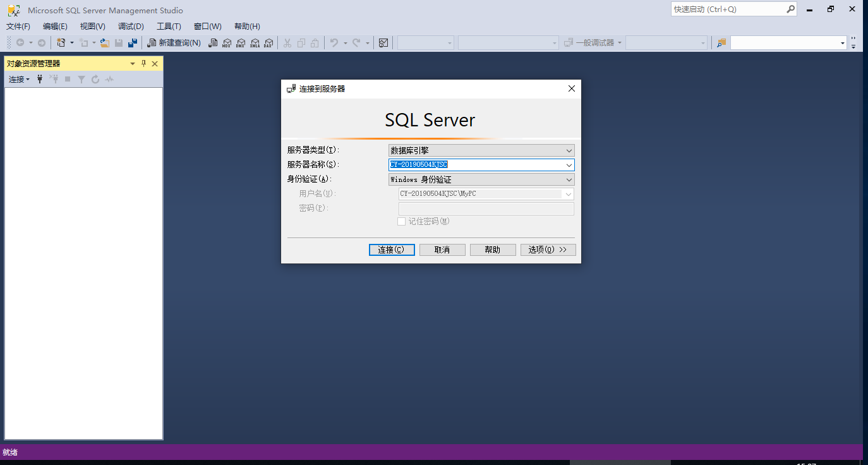Enable the 记住密码 checkbox
This screenshot has height=465, width=868.
(x=402, y=221)
